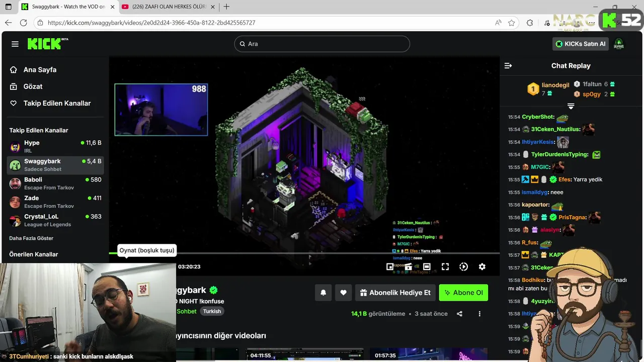
Task: Toggle mini player mode
Action: click(390, 266)
